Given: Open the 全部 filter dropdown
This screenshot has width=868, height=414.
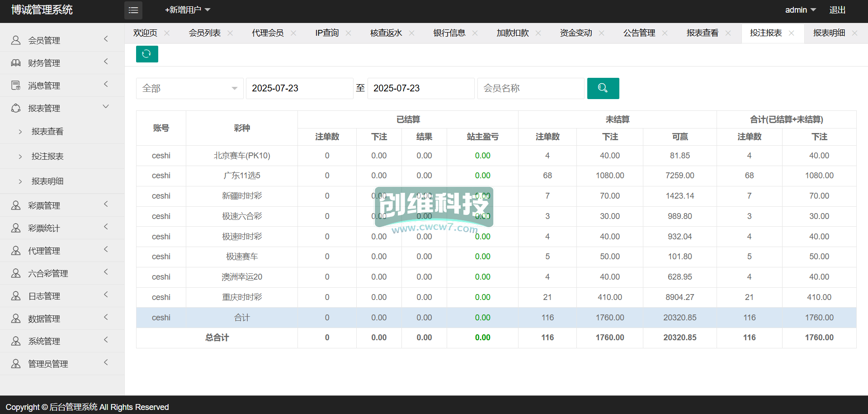Looking at the screenshot, I should 189,88.
